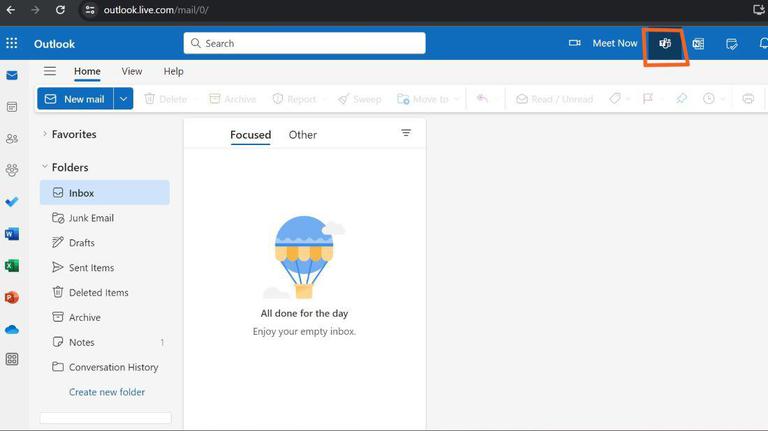The image size is (768, 431).
Task: Click Read / Unread toolbar button
Action: (554, 99)
